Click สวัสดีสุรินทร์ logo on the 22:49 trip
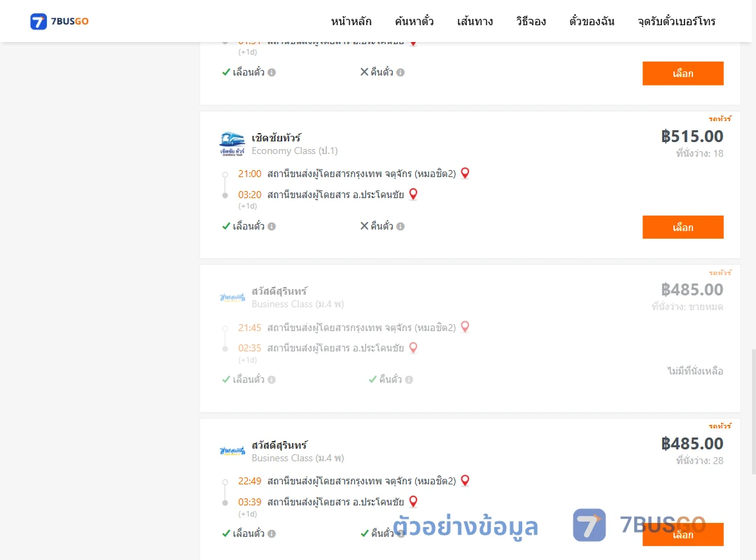Screen dimensions: 756x560 232,451
